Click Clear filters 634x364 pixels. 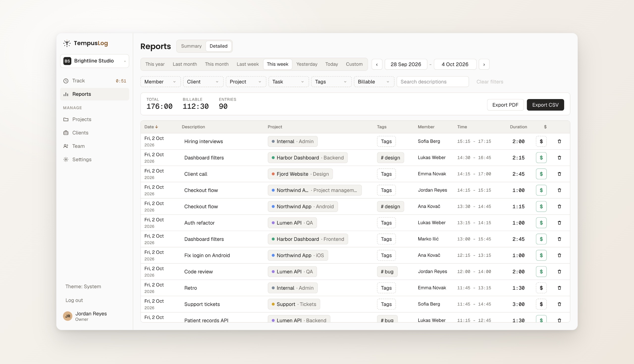(x=490, y=82)
